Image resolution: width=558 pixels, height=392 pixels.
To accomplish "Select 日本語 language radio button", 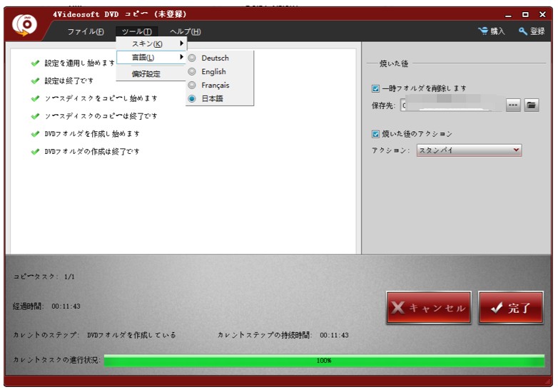I will 192,98.
